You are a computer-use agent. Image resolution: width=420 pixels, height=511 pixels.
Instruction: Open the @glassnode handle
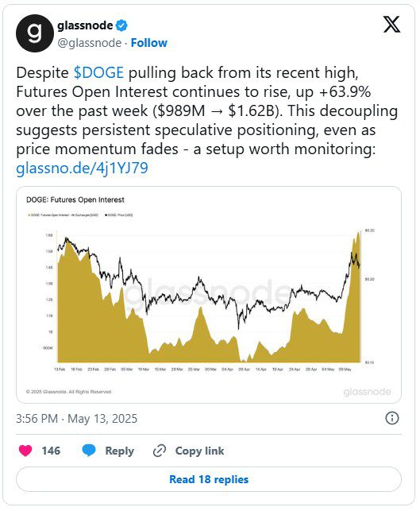tap(89, 43)
